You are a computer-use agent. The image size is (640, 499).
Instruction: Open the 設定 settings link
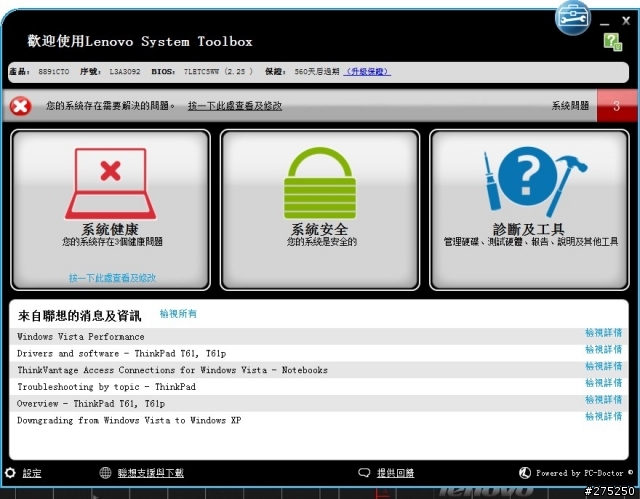(x=32, y=473)
